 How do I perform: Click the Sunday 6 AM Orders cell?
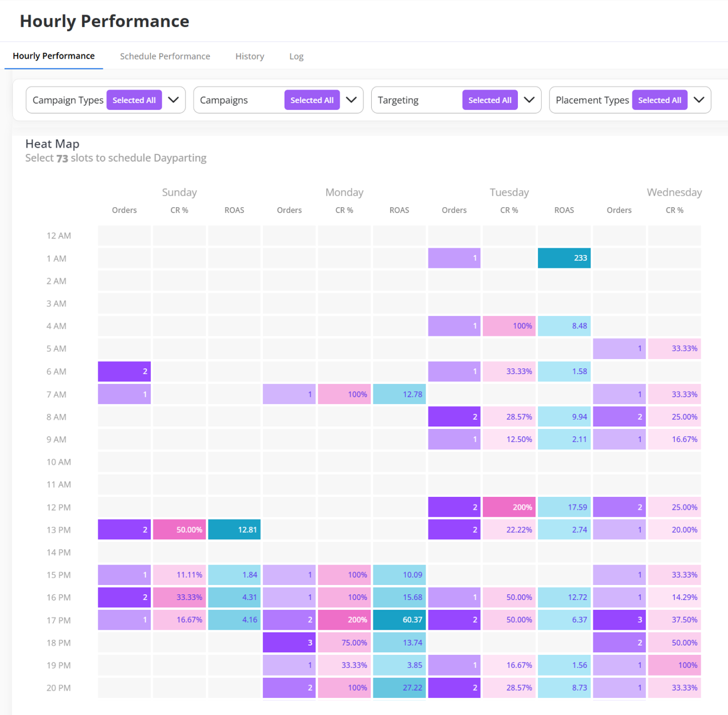coord(124,371)
